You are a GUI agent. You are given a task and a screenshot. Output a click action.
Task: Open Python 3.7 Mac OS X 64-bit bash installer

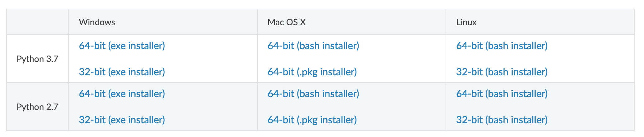point(313,46)
